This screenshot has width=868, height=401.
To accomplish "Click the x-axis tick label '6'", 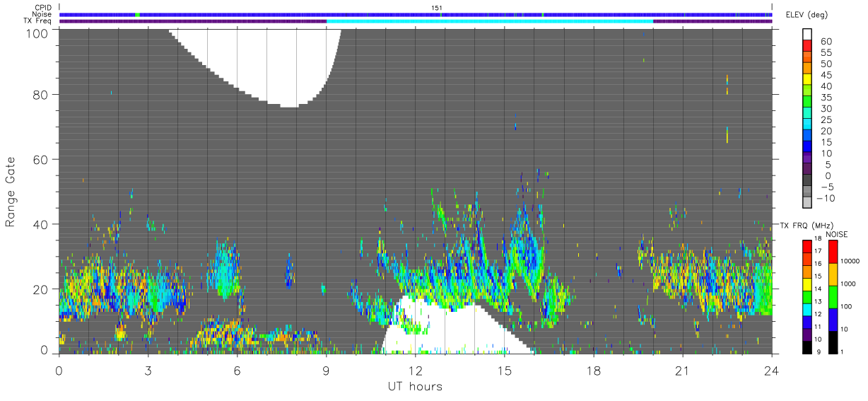I will [x=237, y=371].
